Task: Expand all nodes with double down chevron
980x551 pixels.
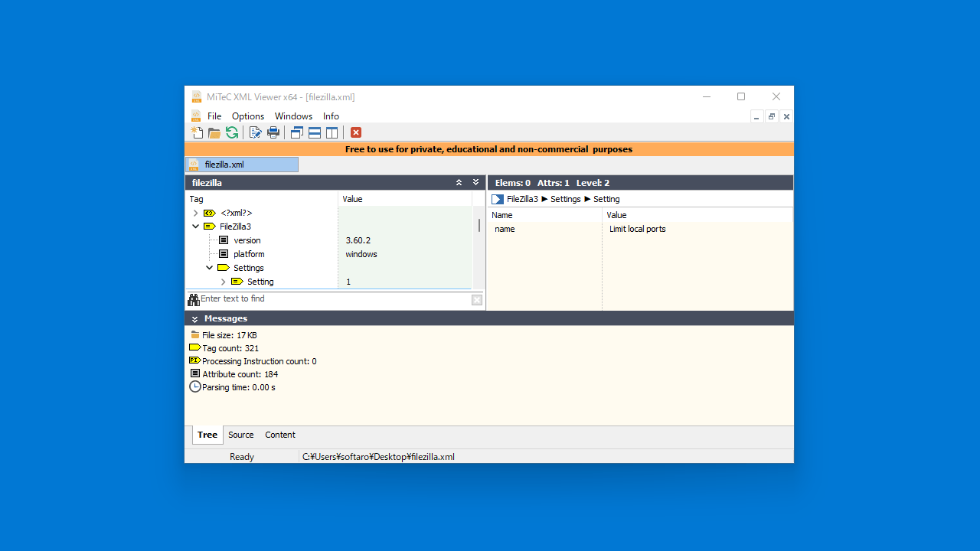Action: coord(476,182)
